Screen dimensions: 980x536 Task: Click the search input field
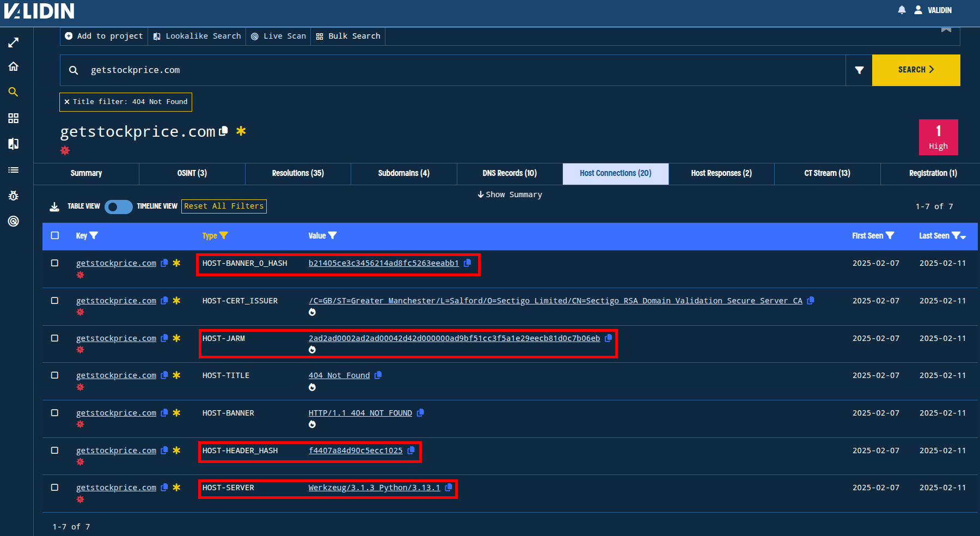(453, 70)
